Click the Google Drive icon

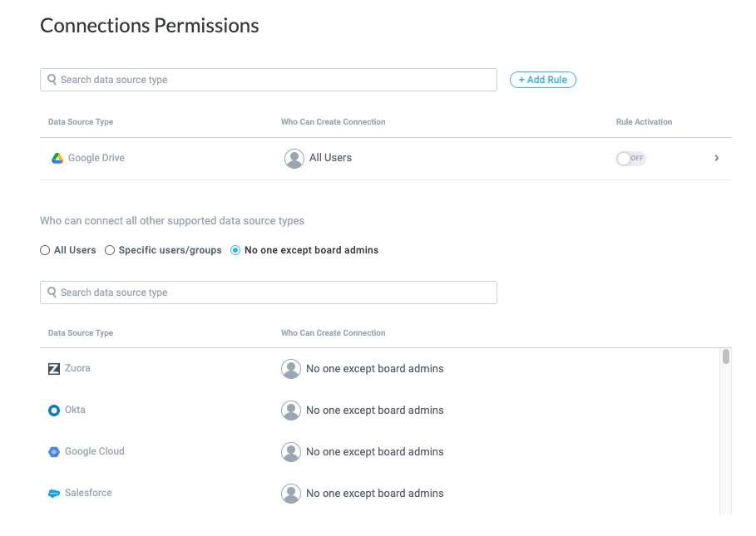pos(57,158)
